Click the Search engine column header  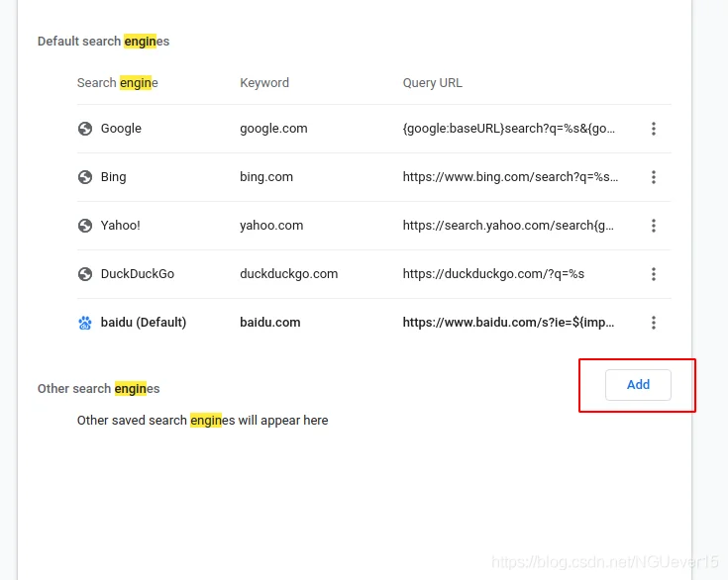[118, 83]
